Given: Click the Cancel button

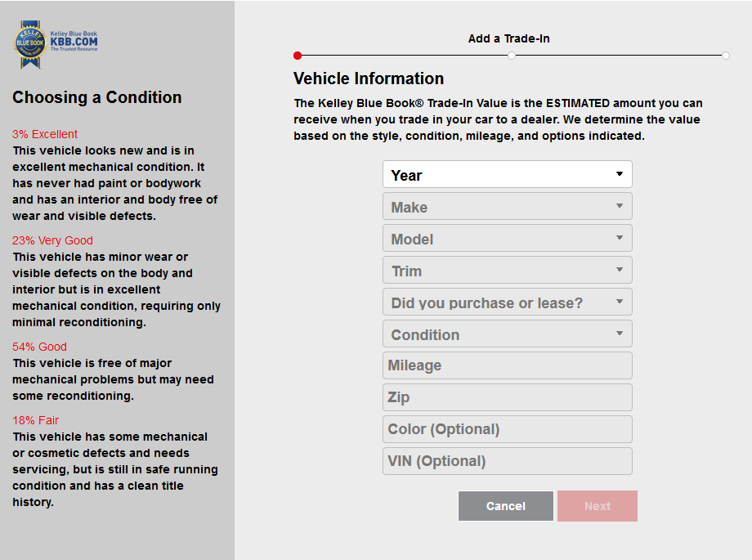Looking at the screenshot, I should point(505,506).
